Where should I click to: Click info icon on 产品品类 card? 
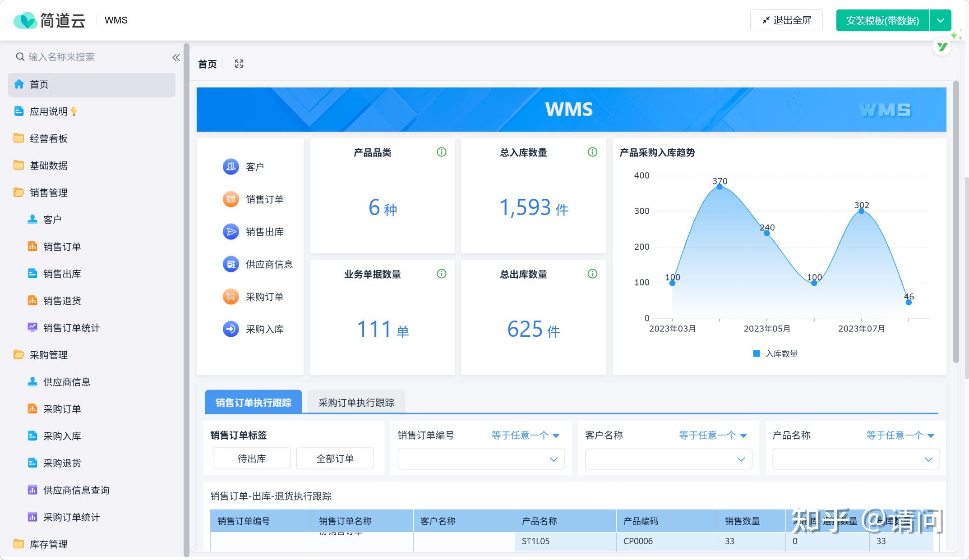point(442,152)
